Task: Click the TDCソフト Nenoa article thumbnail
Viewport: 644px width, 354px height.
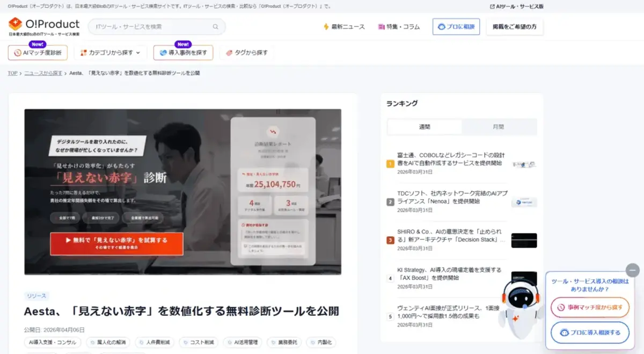Action: tap(524, 203)
